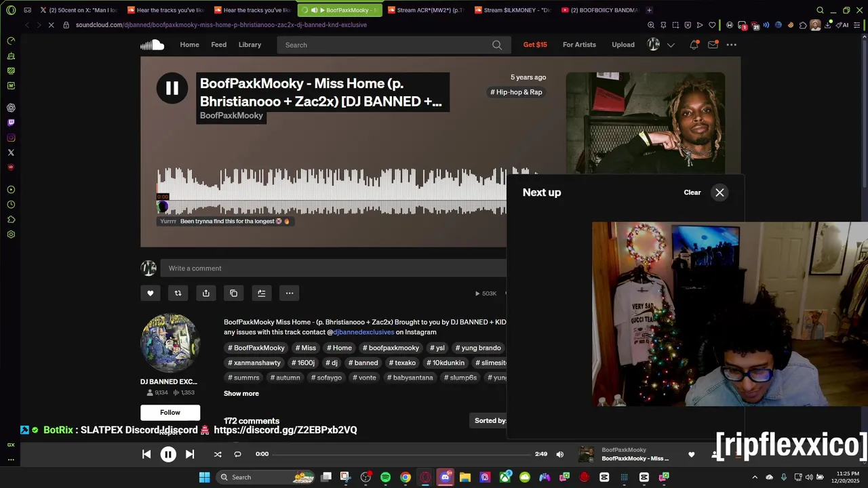Toggle shuffle in the bottom player
Screen dimensions: 868x488
click(218, 454)
